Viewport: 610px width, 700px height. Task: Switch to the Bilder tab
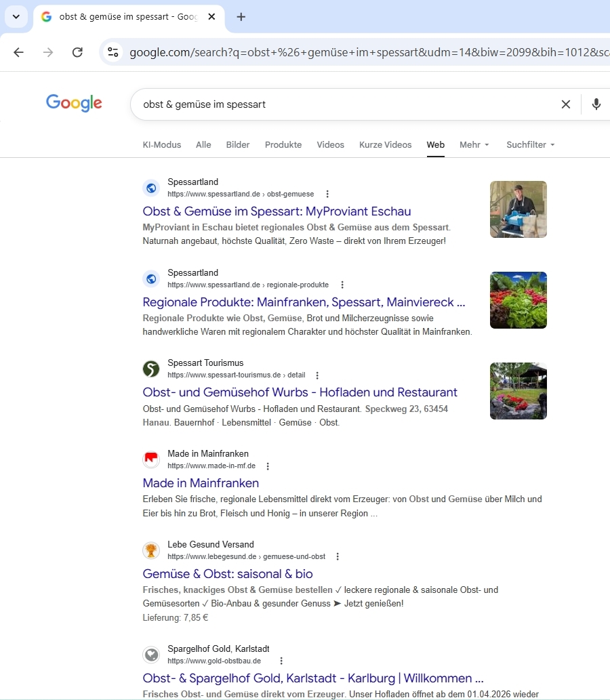tap(238, 145)
